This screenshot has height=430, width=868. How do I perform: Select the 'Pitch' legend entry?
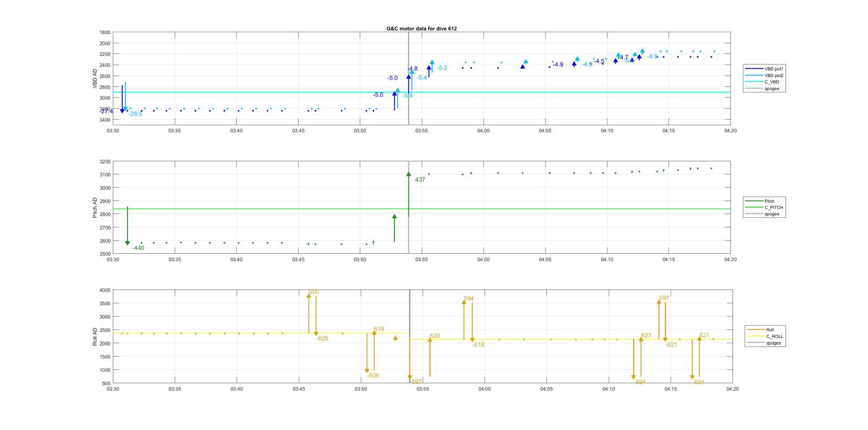click(769, 201)
